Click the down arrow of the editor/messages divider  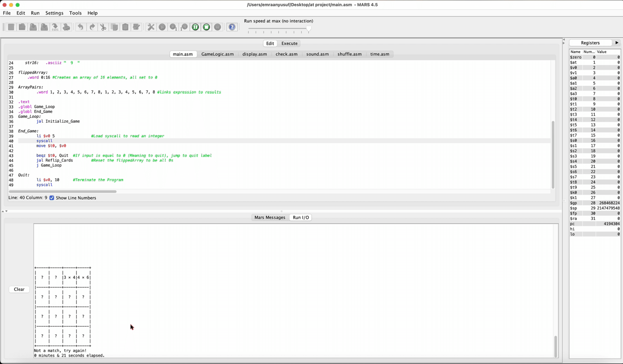tap(6, 211)
